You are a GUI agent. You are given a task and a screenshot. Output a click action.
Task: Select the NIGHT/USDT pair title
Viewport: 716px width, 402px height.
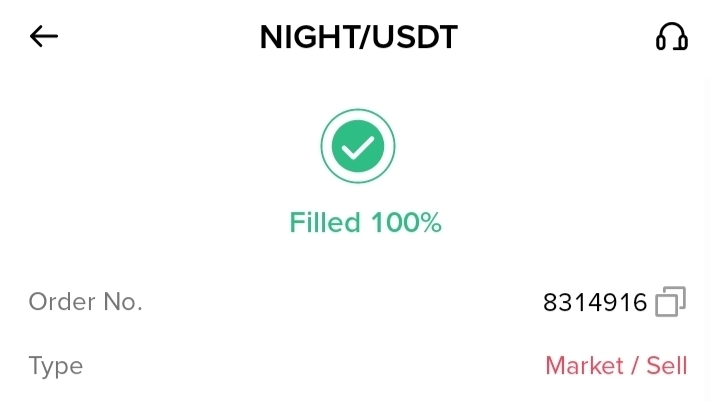point(358,37)
